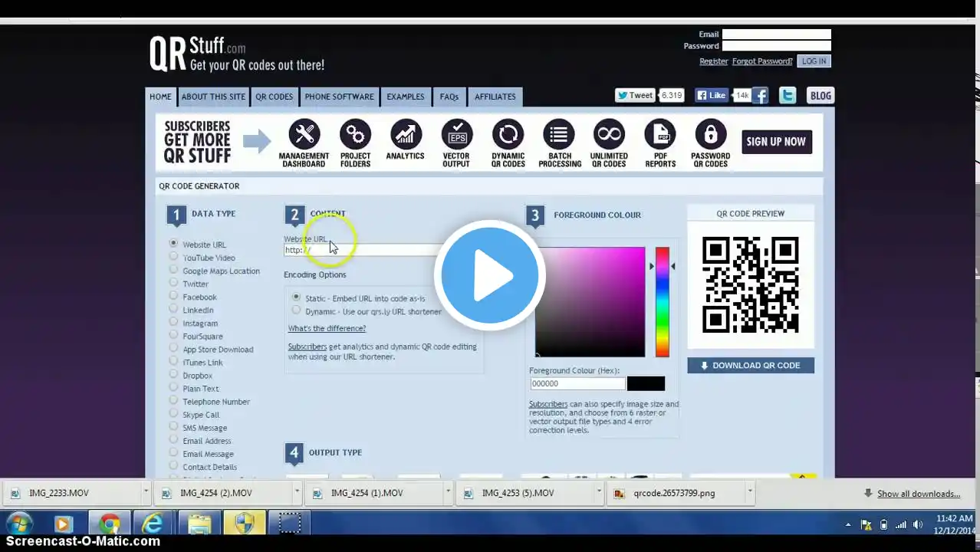Open the Twitter bird icon
This screenshot has height=552, width=980.
tap(788, 95)
